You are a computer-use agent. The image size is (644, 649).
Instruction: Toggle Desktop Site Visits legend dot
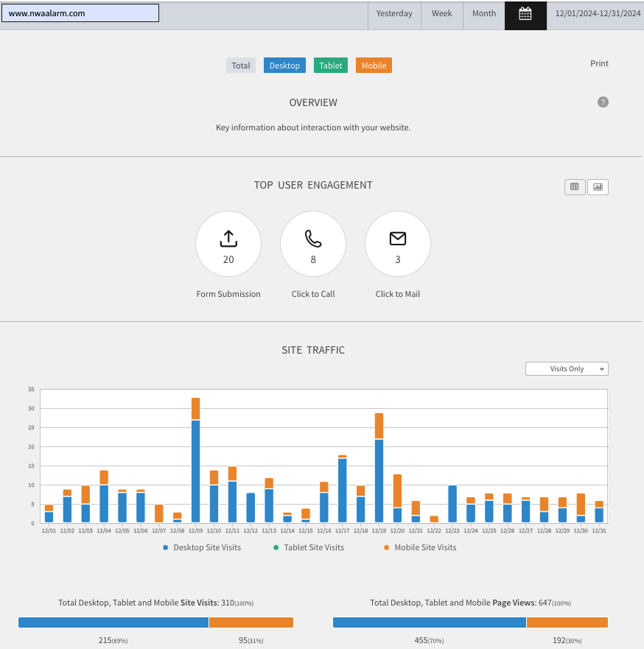(166, 547)
